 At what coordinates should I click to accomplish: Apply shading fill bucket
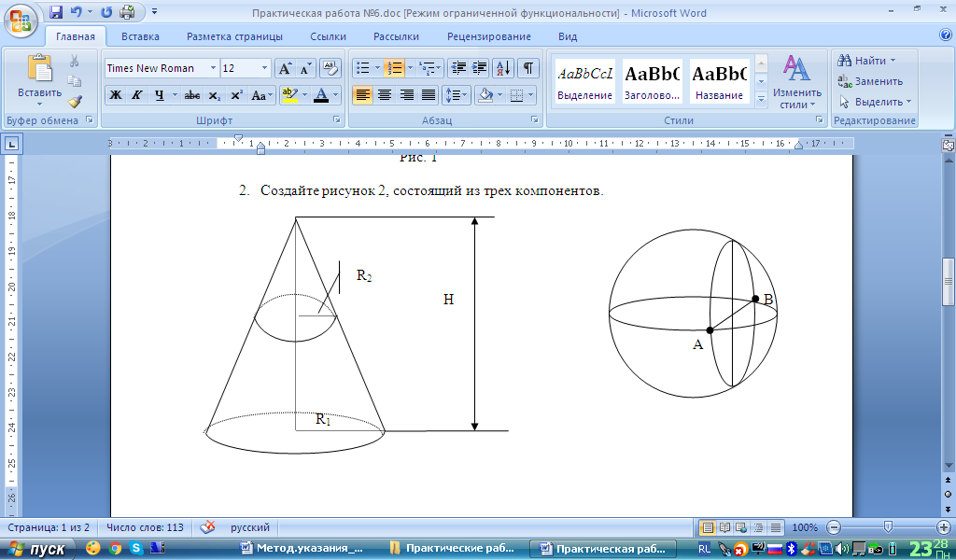485,95
